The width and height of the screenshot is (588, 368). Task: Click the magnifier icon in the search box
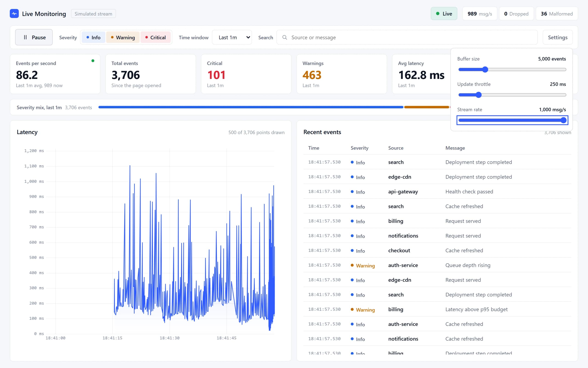[x=285, y=37]
